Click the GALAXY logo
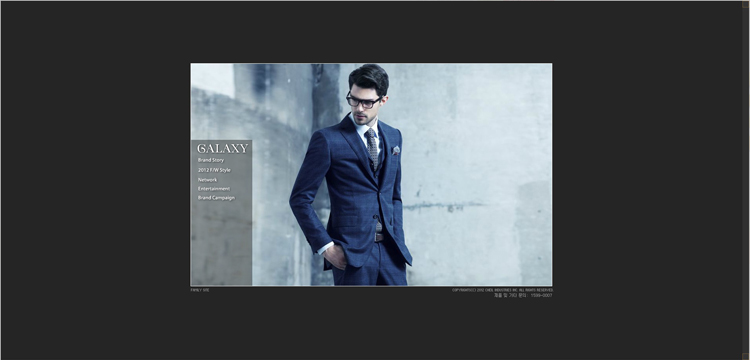 point(222,148)
